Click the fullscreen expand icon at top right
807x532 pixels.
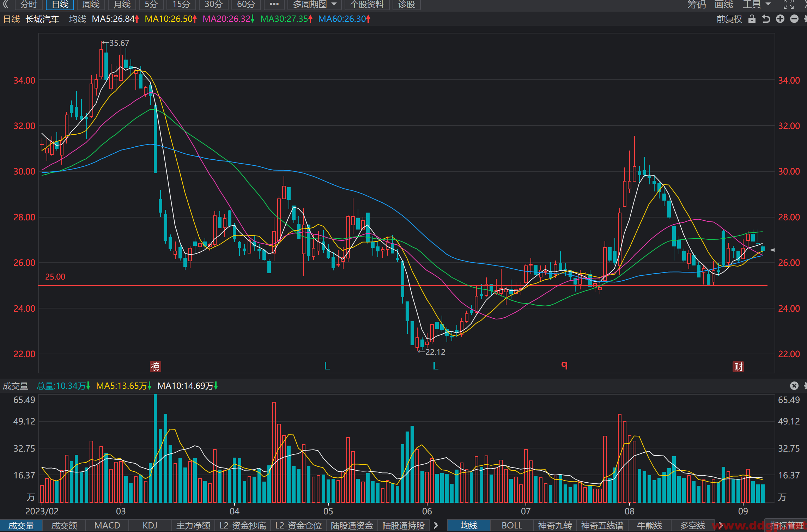coord(789,4)
